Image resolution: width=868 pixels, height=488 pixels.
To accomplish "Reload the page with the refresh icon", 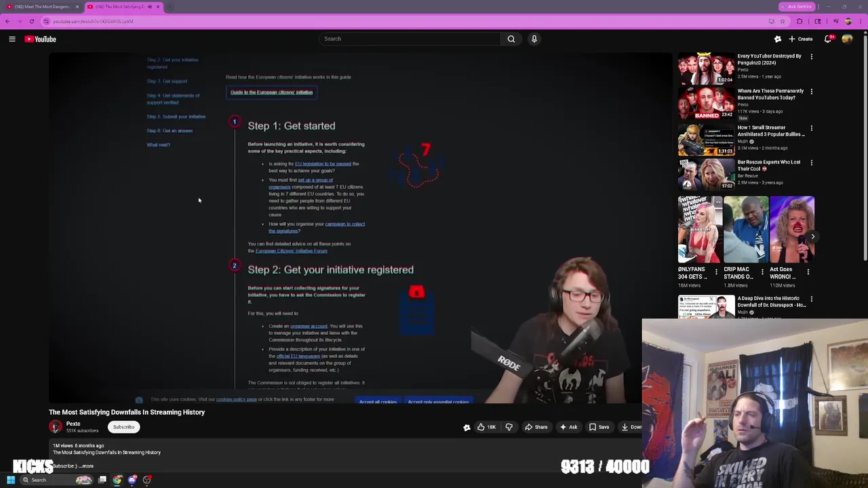I will point(32,21).
